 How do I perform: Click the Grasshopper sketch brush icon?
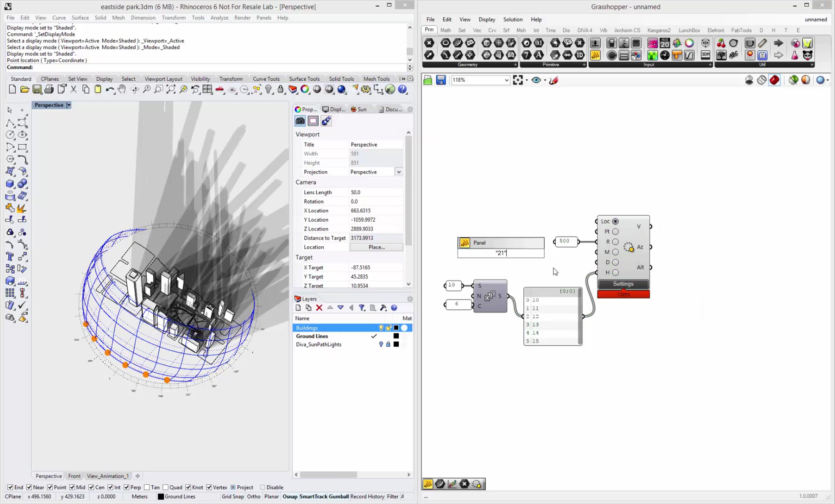(x=554, y=80)
